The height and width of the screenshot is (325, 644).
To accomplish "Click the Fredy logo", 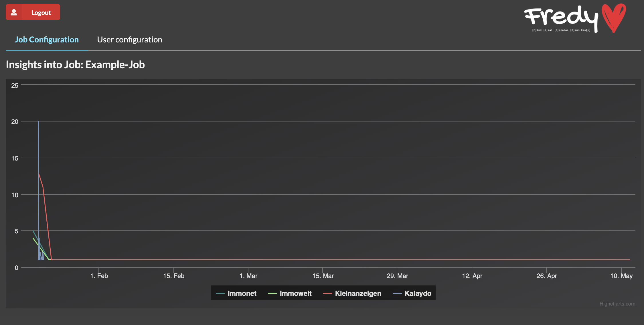I will point(575,19).
